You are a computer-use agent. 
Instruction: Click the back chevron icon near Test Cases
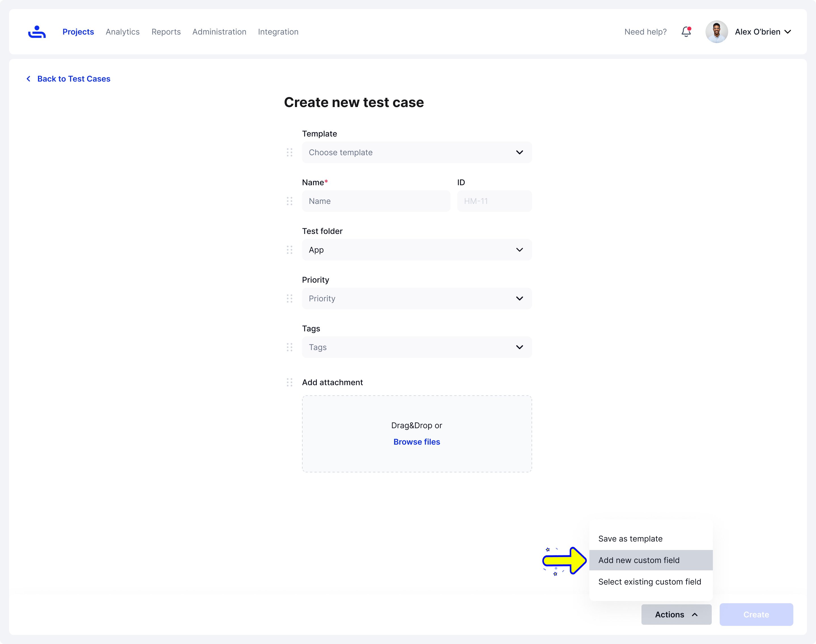28,79
